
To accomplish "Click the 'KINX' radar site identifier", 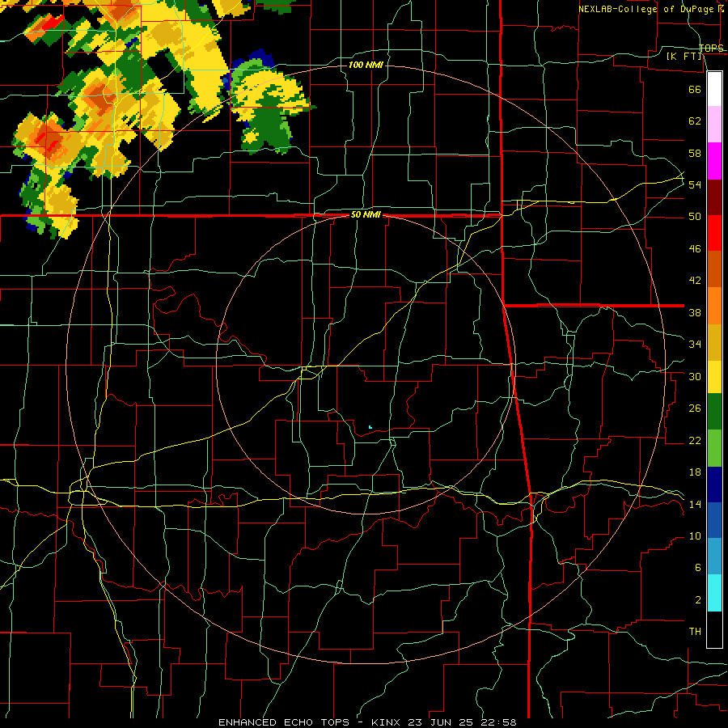I will point(387,722).
